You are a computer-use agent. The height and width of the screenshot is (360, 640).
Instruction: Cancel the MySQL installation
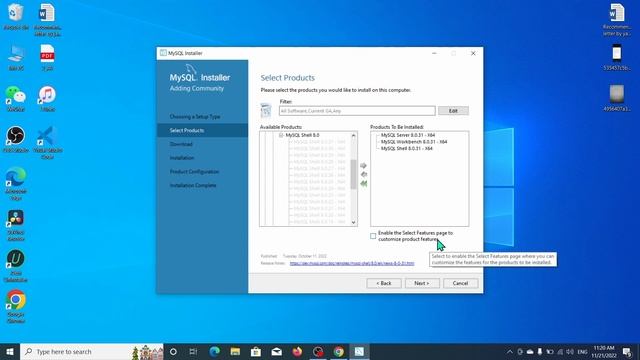point(460,283)
